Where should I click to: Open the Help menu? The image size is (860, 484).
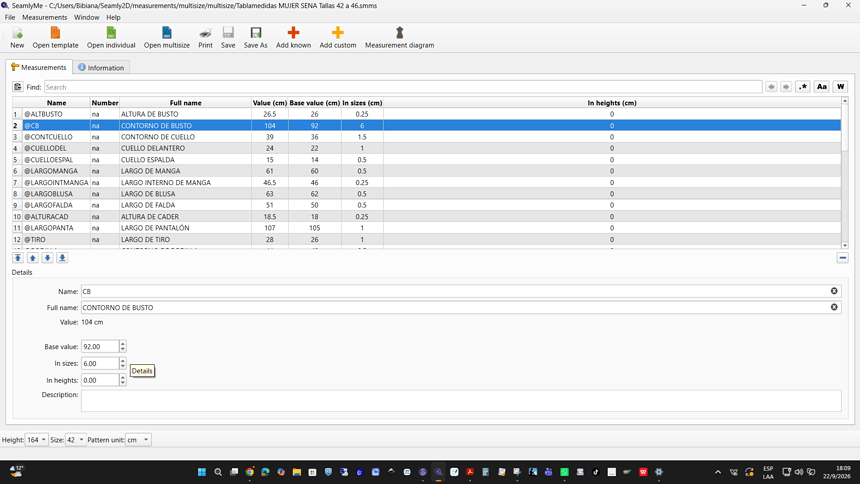click(x=114, y=18)
